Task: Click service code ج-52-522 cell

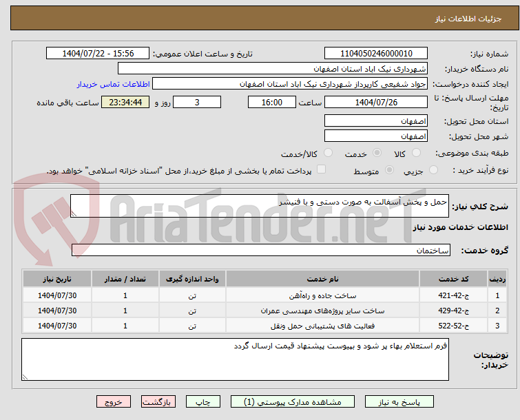Action: click(453, 326)
